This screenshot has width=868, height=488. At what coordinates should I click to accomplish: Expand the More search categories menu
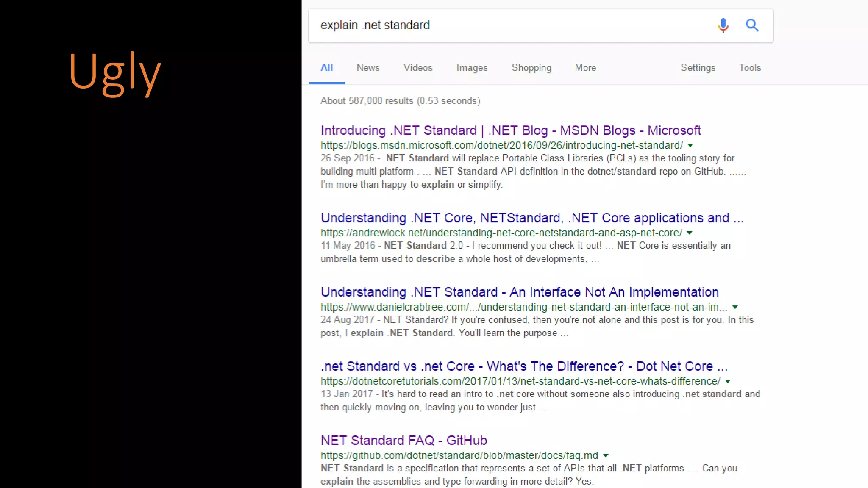(x=585, y=68)
